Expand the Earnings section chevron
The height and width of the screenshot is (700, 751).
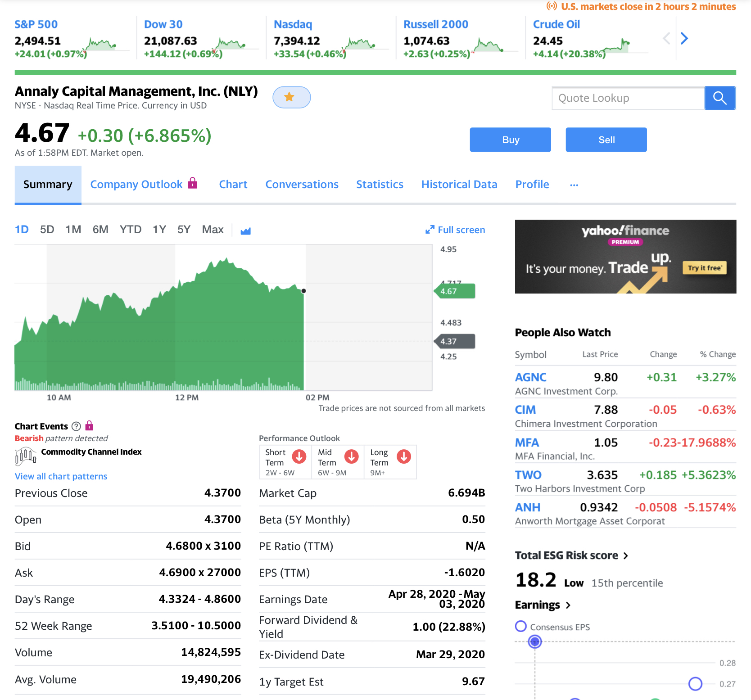tap(568, 605)
